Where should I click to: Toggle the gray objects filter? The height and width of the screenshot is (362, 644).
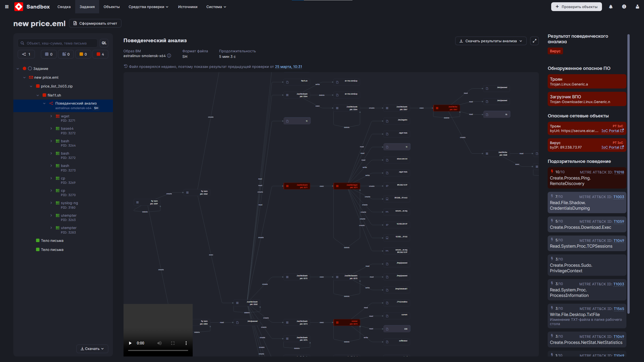49,54
